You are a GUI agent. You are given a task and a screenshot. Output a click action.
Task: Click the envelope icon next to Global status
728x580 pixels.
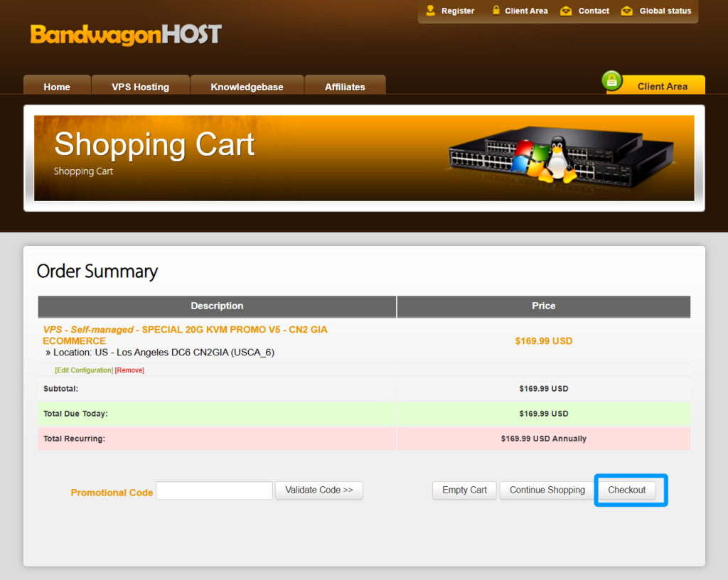click(626, 11)
